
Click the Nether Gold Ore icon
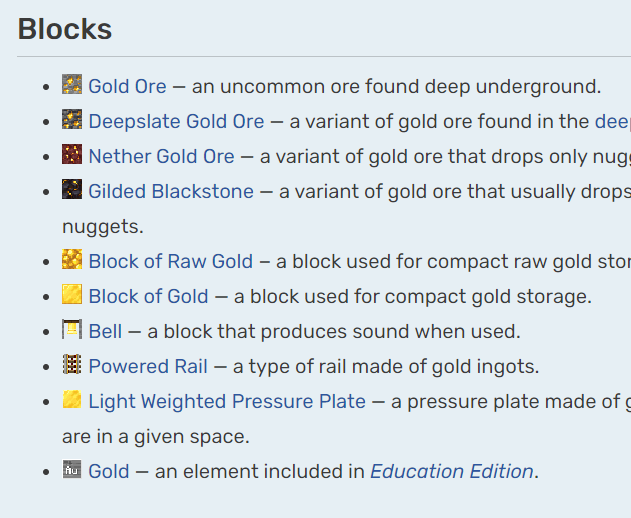tap(72, 154)
